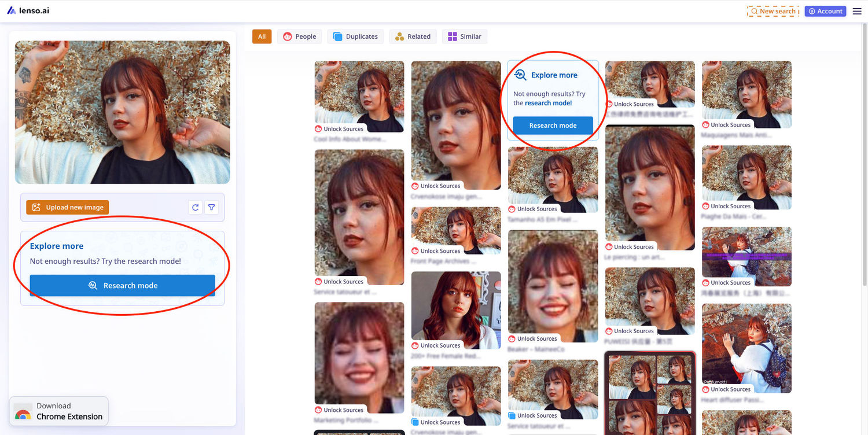This screenshot has width=868, height=435.
Task: Open the Related results tab
Action: (x=413, y=36)
